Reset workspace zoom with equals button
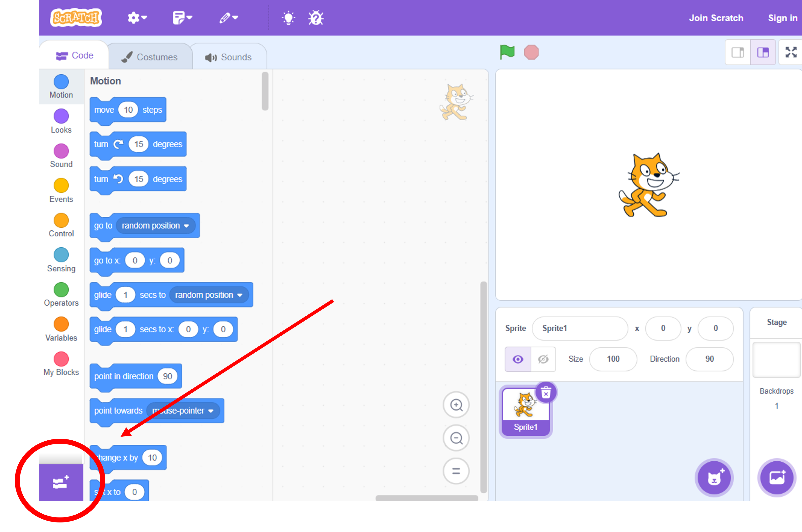This screenshot has height=532, width=802. pyautogui.click(x=456, y=471)
